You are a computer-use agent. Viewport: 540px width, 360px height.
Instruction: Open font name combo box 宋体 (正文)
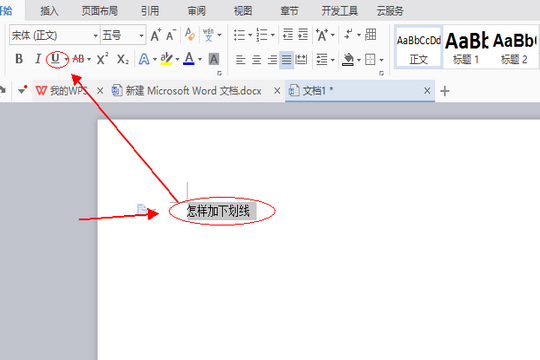(54, 35)
